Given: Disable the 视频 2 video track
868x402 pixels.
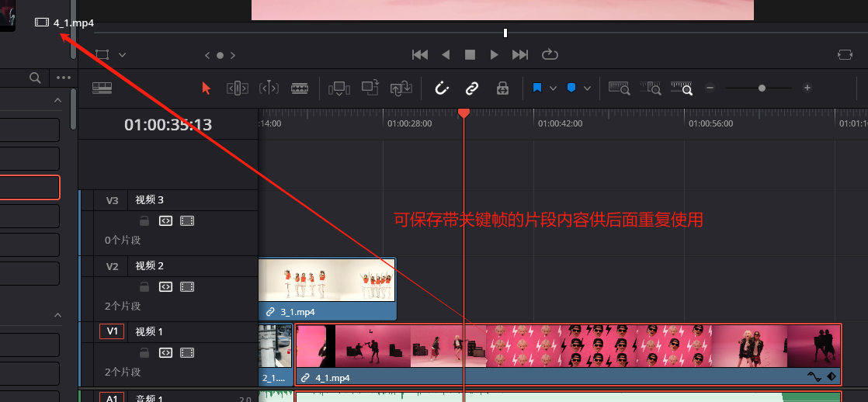Looking at the screenshot, I should (x=186, y=287).
